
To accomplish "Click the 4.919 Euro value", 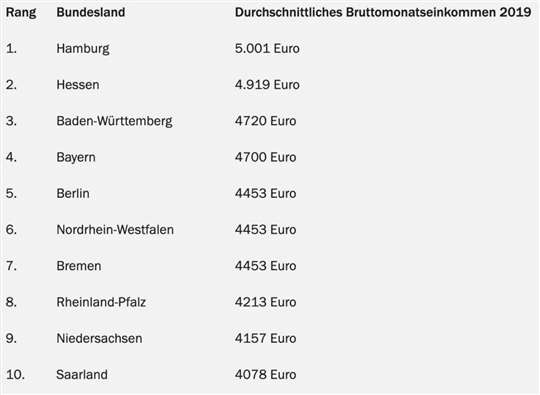I will tap(267, 85).
